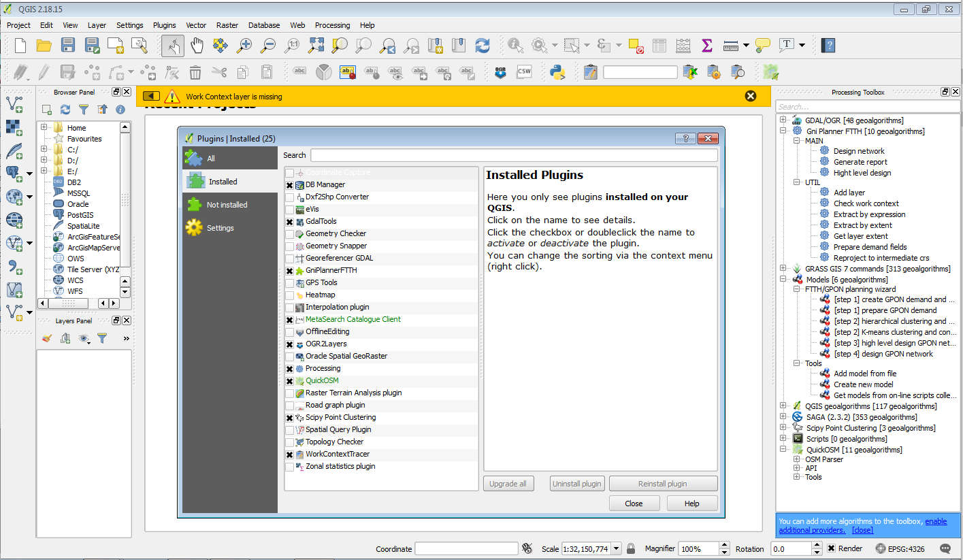Expand GDAL/OGR geoalgorithms in toolbox
The height and width of the screenshot is (560, 963).
coord(783,120)
